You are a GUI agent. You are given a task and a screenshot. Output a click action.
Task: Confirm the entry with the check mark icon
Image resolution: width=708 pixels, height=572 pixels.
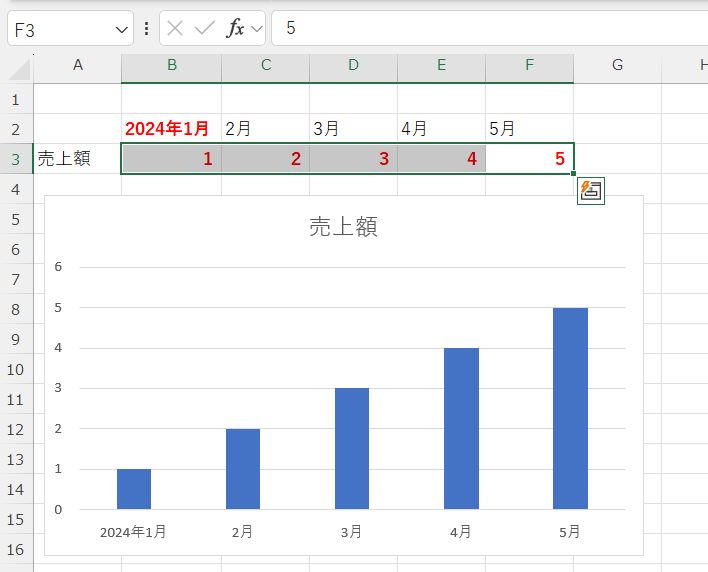click(205, 28)
